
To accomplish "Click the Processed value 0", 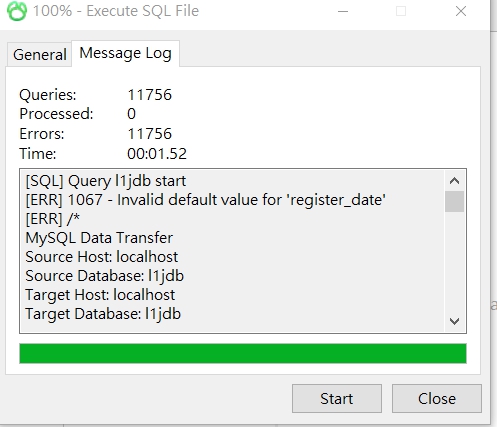I will pyautogui.click(x=131, y=114).
